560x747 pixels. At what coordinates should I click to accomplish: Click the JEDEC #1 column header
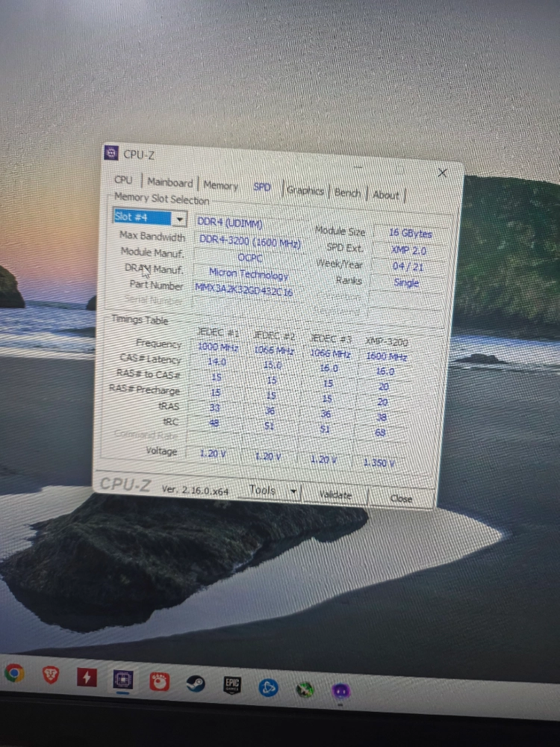[218, 332]
